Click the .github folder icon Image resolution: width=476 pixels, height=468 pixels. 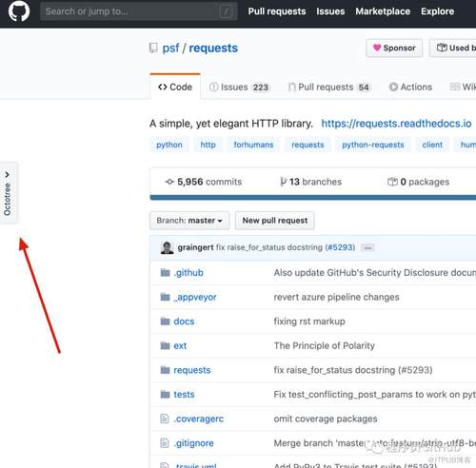coord(165,273)
